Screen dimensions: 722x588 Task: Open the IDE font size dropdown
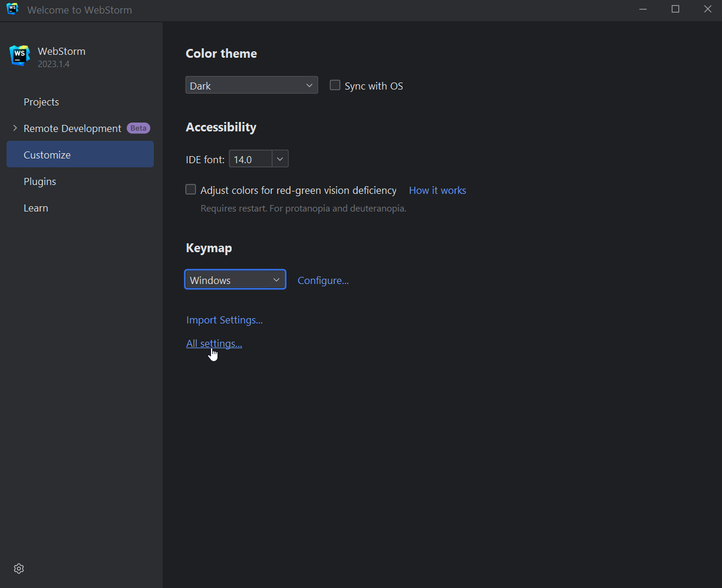click(280, 158)
